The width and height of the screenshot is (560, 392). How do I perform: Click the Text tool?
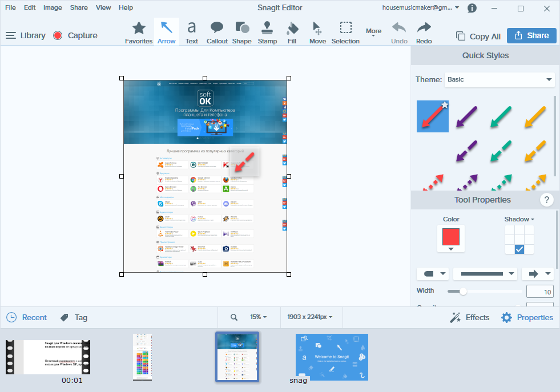click(192, 33)
